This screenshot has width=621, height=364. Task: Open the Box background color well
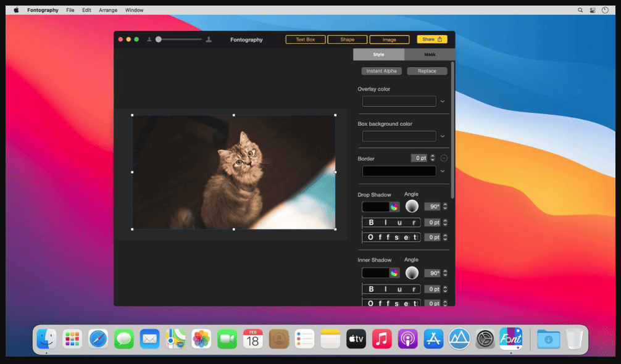[x=399, y=136]
